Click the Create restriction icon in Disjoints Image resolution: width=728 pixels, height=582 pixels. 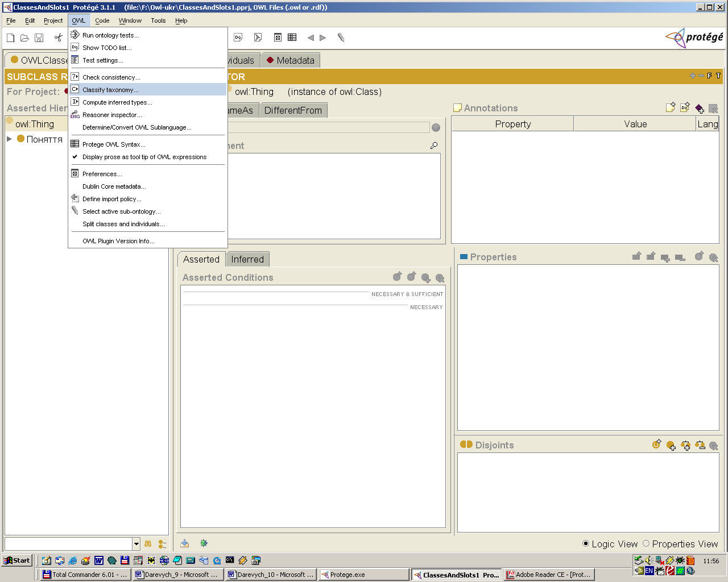pyautogui.click(x=657, y=444)
